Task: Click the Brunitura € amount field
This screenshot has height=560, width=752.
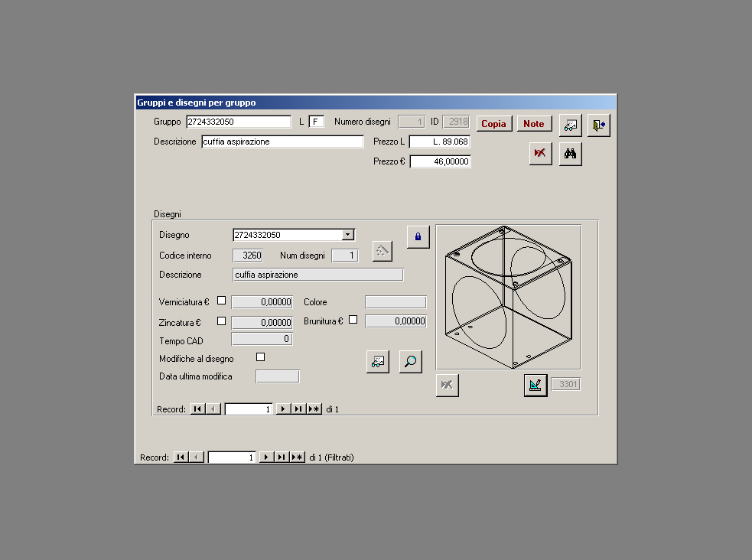Action: tap(396, 321)
